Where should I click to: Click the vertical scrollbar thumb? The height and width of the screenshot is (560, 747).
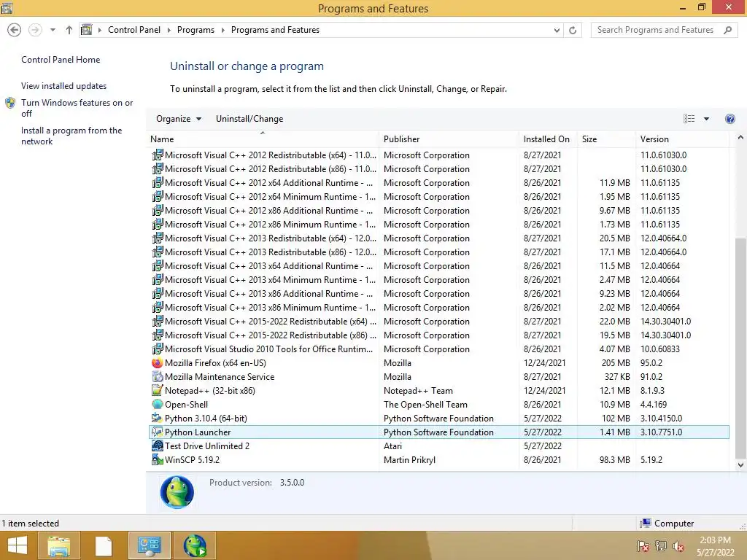[740, 348]
